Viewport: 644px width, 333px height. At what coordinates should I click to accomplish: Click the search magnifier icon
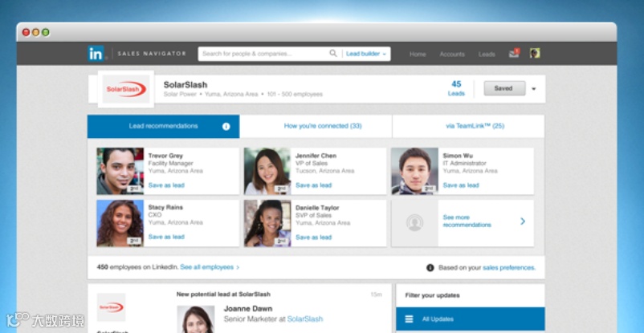coord(333,54)
